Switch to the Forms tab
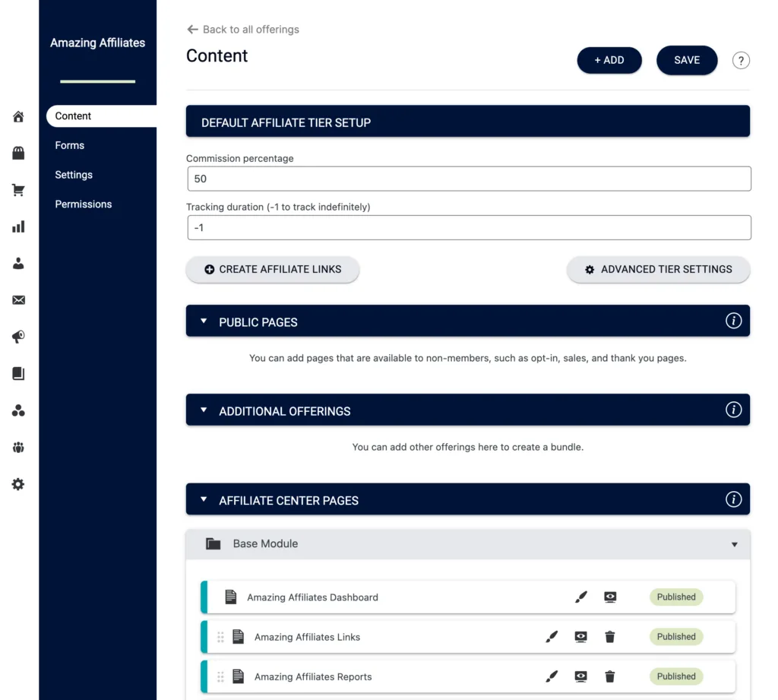 tap(69, 145)
